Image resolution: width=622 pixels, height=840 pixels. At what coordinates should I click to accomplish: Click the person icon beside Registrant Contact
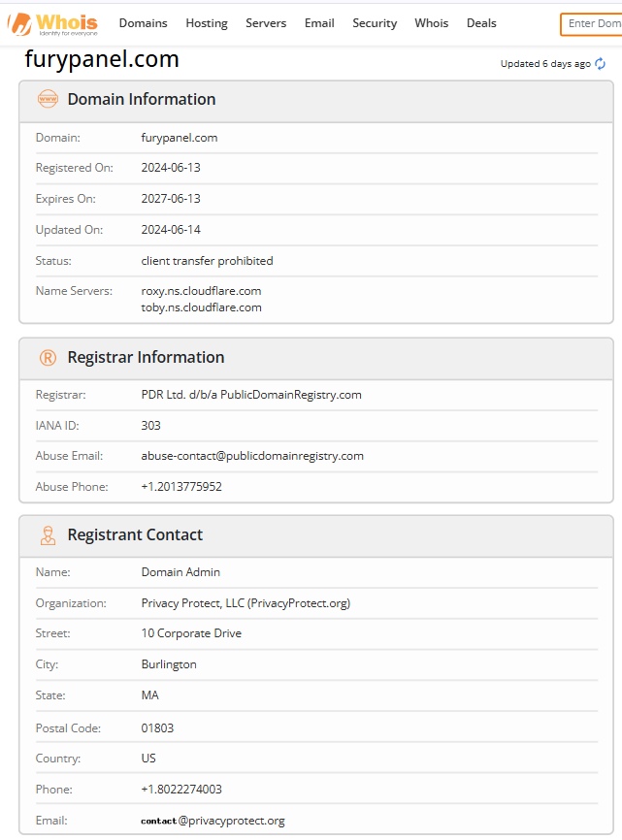tap(48, 535)
